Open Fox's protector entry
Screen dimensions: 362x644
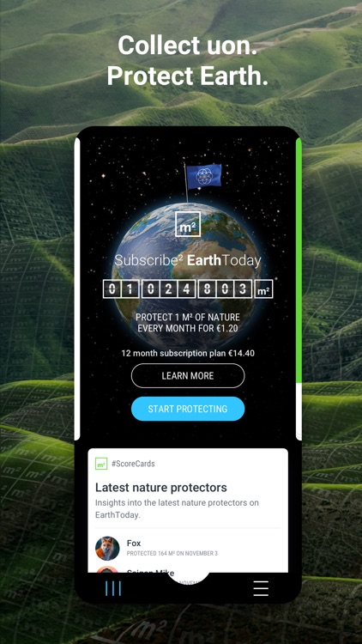click(188, 549)
